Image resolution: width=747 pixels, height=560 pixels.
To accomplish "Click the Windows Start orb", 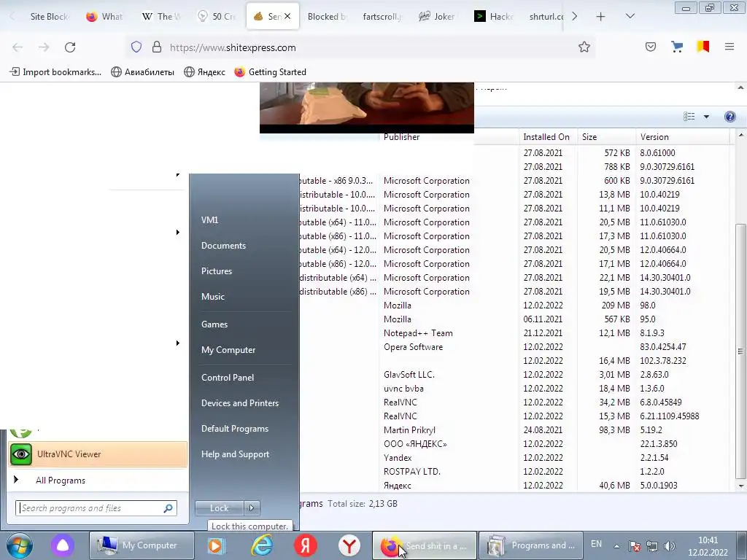I will (20, 545).
